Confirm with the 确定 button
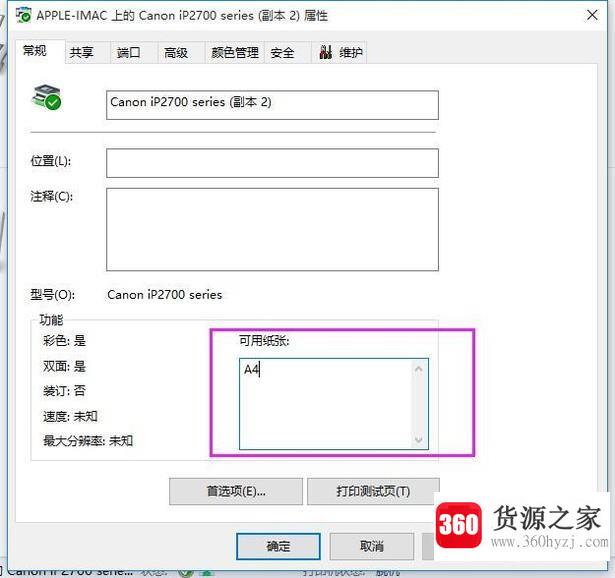Viewport: 615px width, 578px height. click(278, 546)
